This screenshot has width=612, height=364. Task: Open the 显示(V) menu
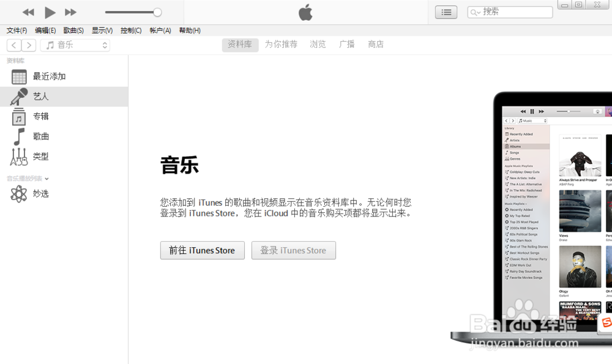coord(102,31)
